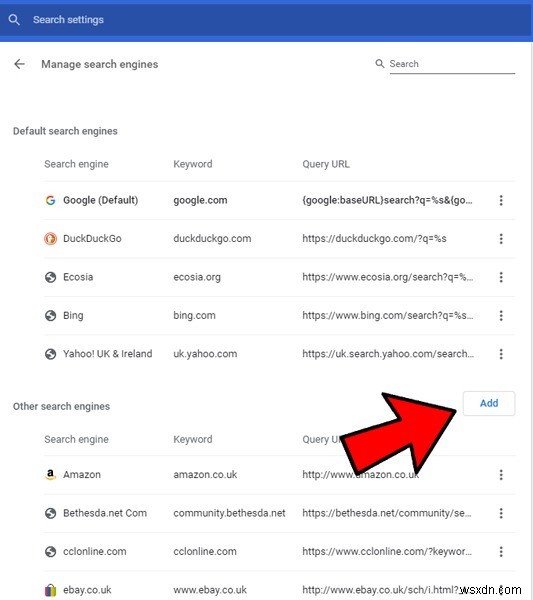Click the https://duckduckgo.com/?q=%s query URL

tap(374, 239)
